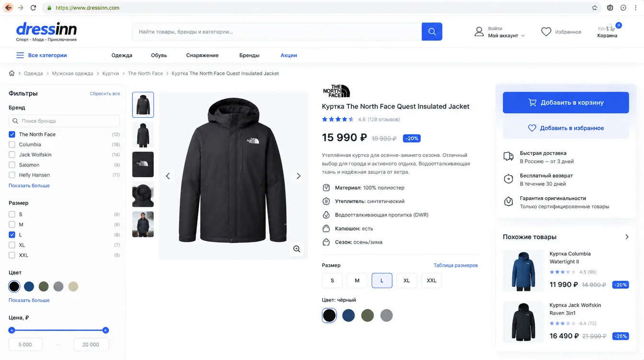Select the third product thumbnail with logo
The width and height of the screenshot is (644, 360).
tap(143, 164)
